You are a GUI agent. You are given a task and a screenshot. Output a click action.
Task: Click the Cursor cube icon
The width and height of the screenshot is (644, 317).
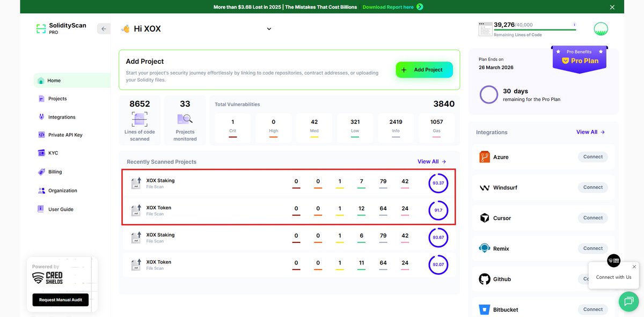(485, 218)
